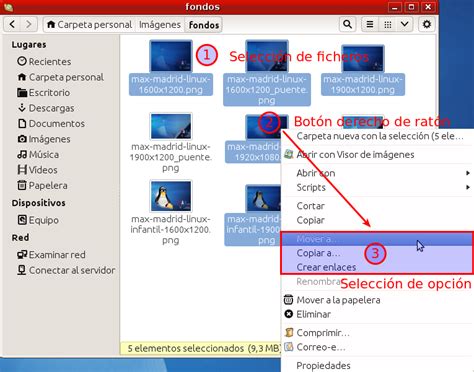Open Imágenes in the sidebar
The image size is (474, 372).
44,139
